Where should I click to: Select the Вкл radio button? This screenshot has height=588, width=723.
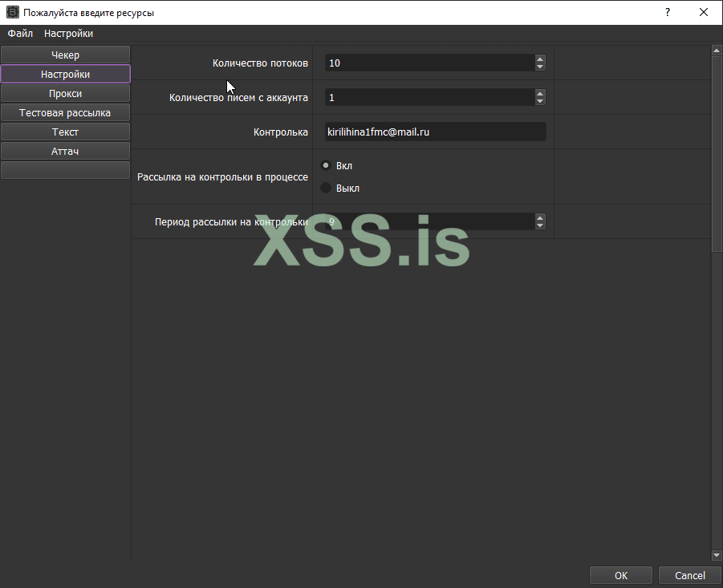(326, 165)
